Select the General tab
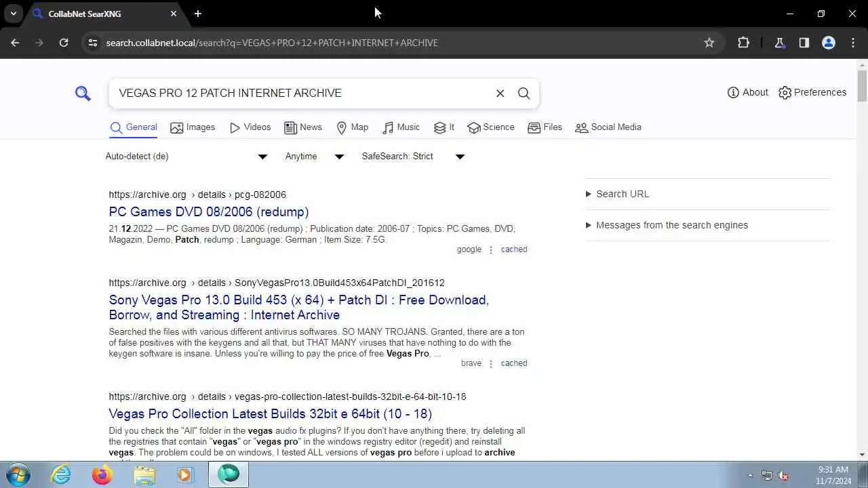Image resolution: width=868 pixels, height=488 pixels. pyautogui.click(x=134, y=127)
